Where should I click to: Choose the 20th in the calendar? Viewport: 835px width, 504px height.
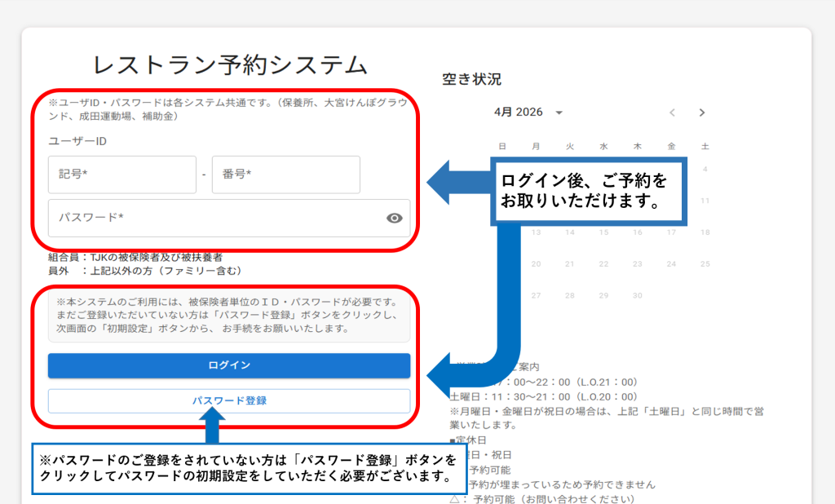tap(536, 263)
